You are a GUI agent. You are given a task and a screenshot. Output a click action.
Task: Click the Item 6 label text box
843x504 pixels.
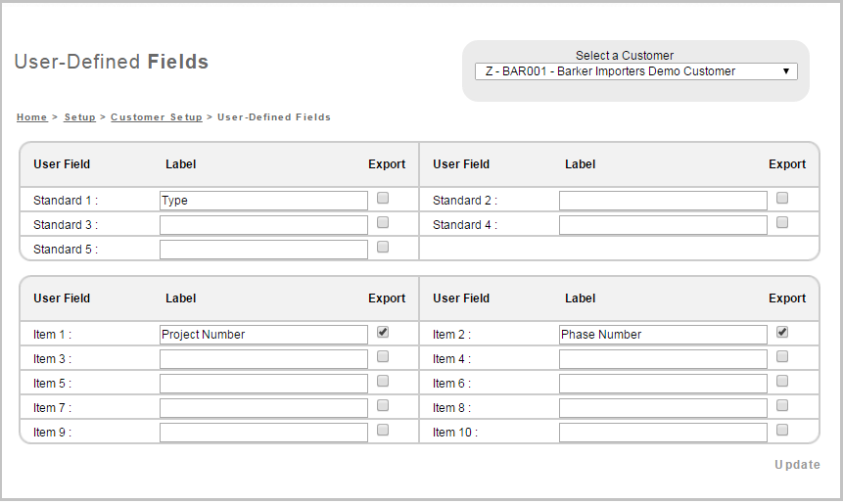[663, 384]
